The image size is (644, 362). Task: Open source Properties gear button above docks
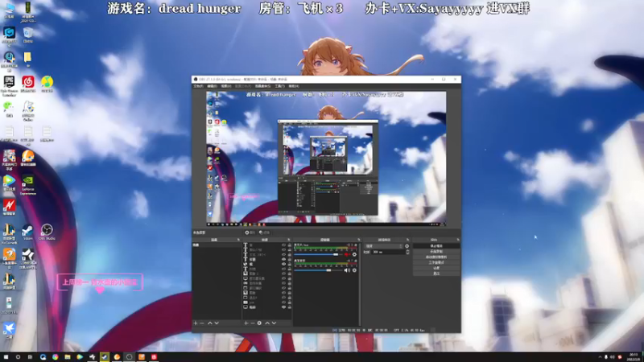250,232
